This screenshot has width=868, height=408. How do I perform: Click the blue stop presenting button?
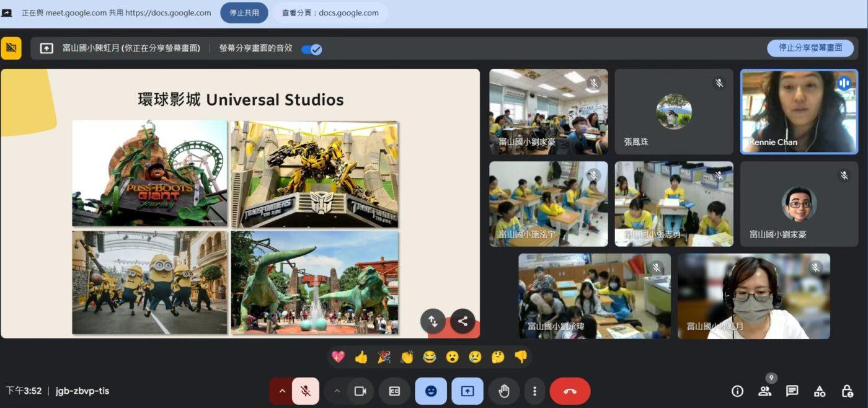click(810, 48)
